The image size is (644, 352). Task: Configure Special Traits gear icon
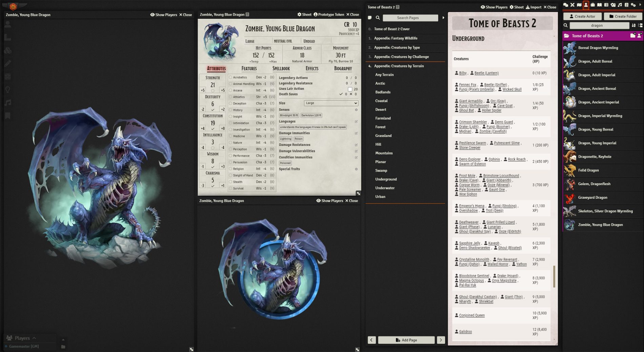click(356, 169)
